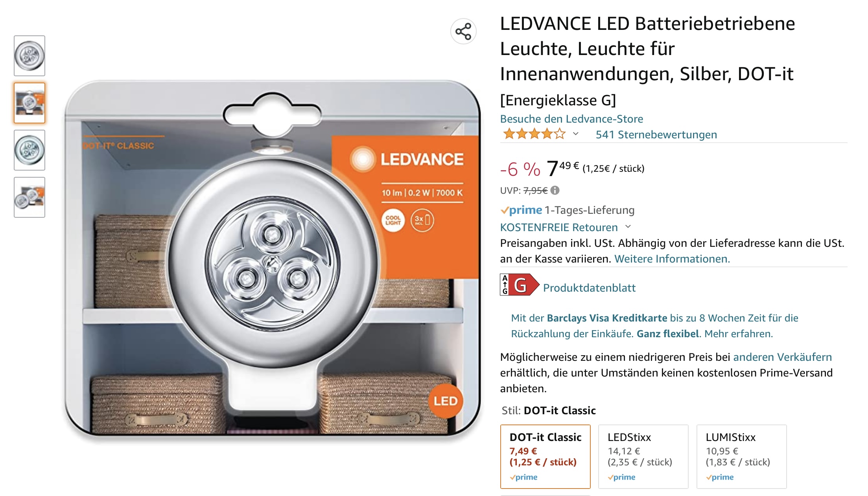This screenshot has height=496, width=868.
Task: Open the 541 Sternebewertungen reviews link
Action: pyautogui.click(x=656, y=134)
